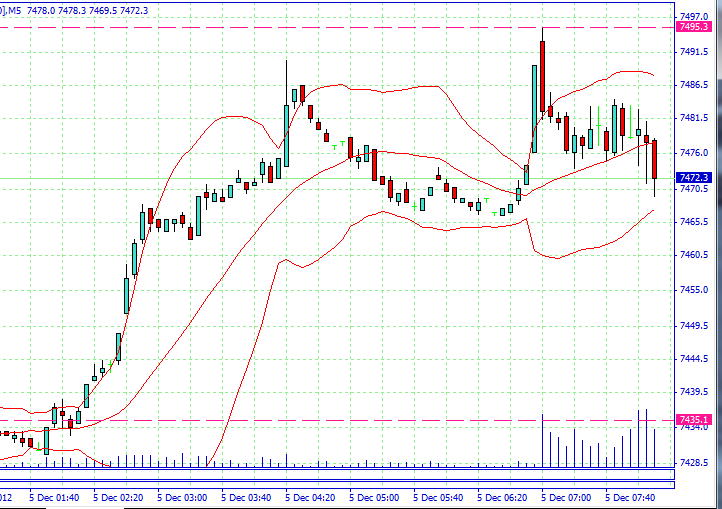Click the 7428.5 price axis label
Screen dimensions: 722x509
[x=694, y=462]
